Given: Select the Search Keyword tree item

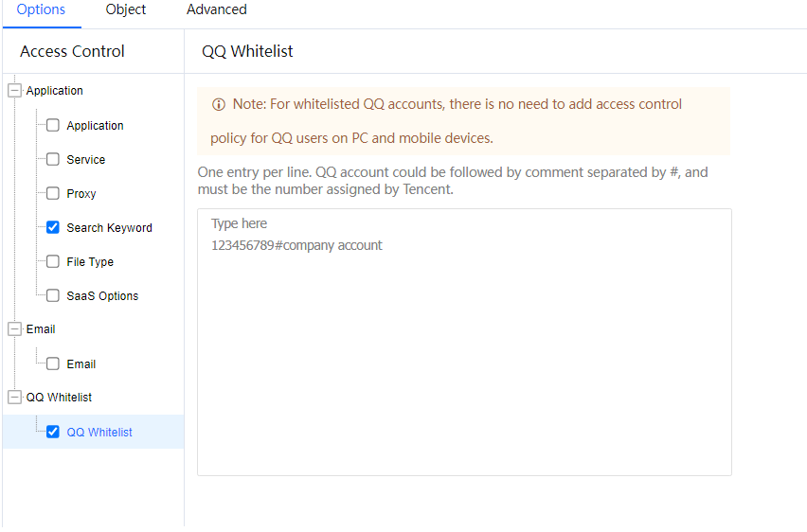Looking at the screenshot, I should (x=109, y=228).
